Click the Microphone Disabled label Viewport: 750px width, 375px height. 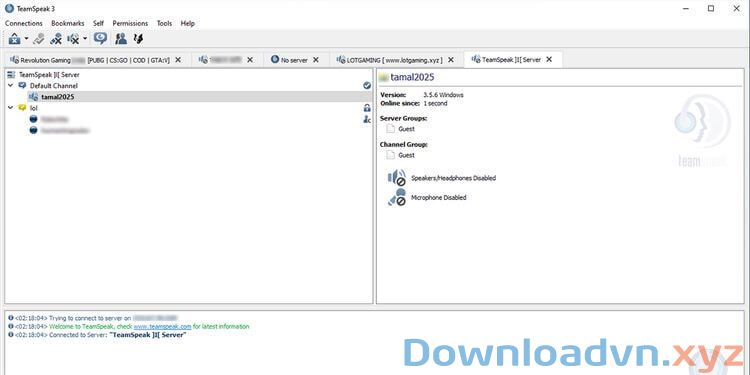click(x=439, y=198)
